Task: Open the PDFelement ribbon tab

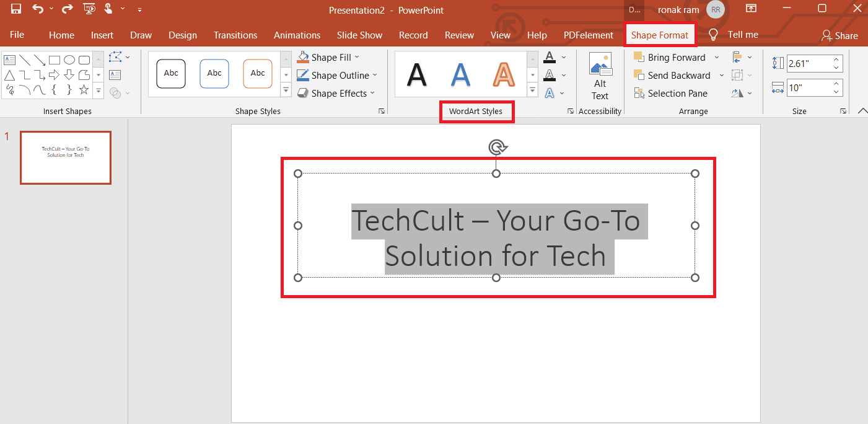Action: click(x=587, y=35)
